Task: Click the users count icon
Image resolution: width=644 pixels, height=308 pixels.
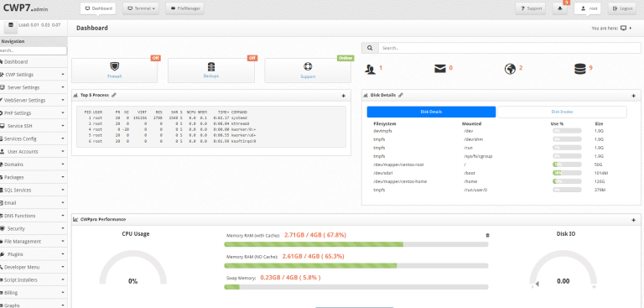Action: (370, 70)
